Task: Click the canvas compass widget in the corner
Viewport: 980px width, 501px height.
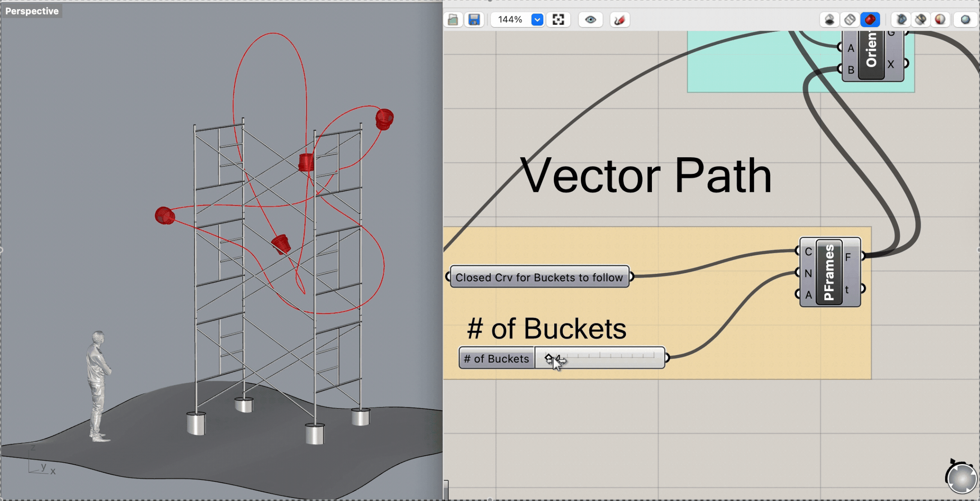Action: tap(962, 478)
